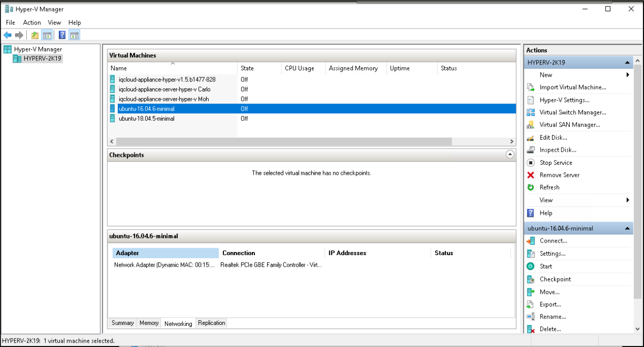The height and width of the screenshot is (347, 644).
Task: Collapse the HYPERV-2K19 actions section
Action: 627,62
